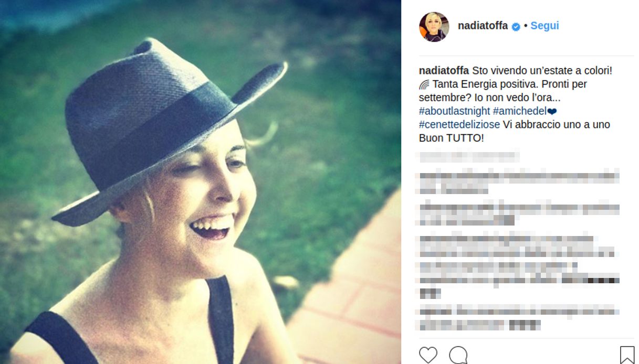Open comments via the speech bubble icon

click(458, 355)
